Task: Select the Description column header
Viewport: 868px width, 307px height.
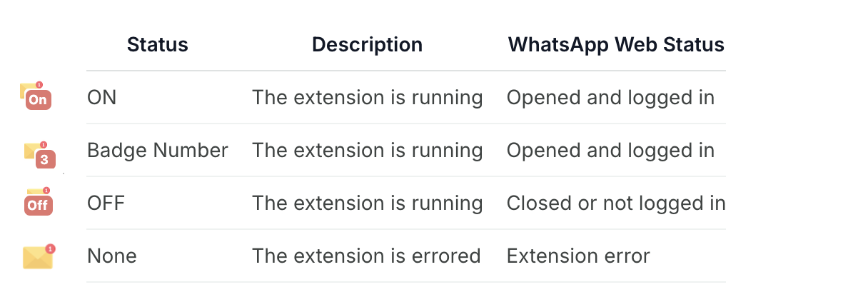Action: pyautogui.click(x=368, y=45)
